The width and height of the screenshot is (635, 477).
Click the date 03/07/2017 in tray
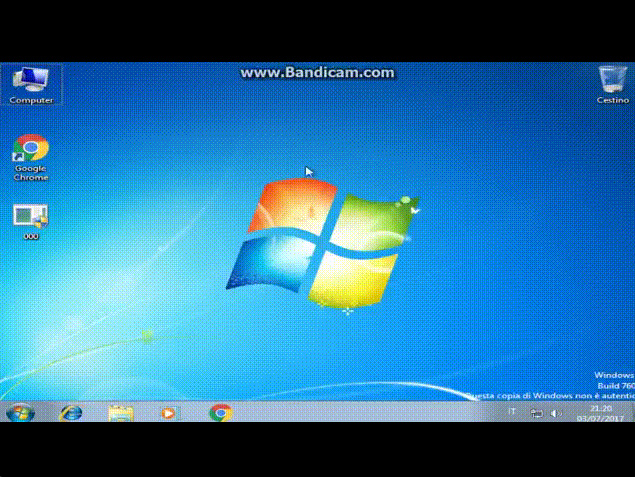600,418
